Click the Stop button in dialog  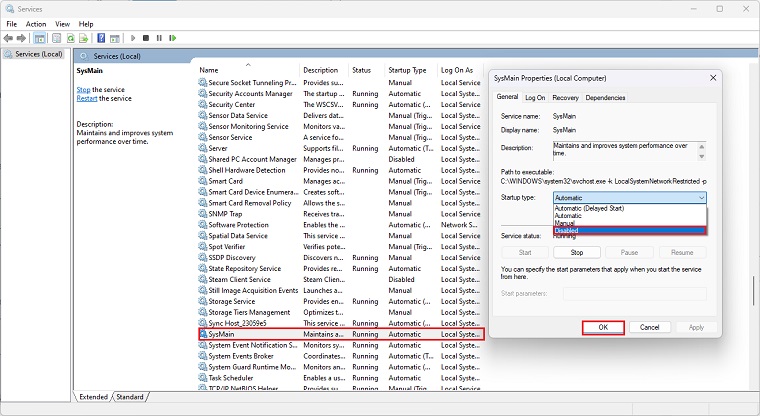click(x=577, y=253)
